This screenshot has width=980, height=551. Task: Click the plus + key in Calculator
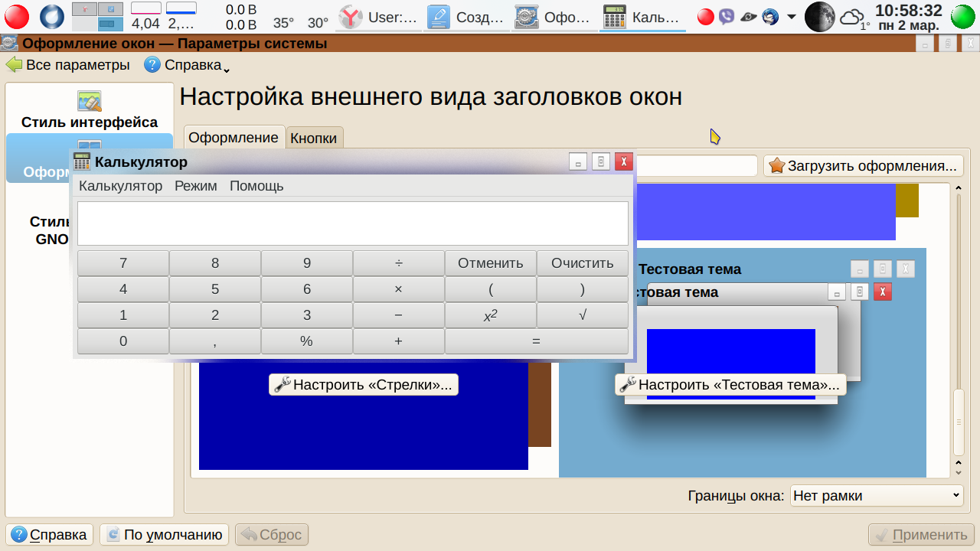coord(399,341)
